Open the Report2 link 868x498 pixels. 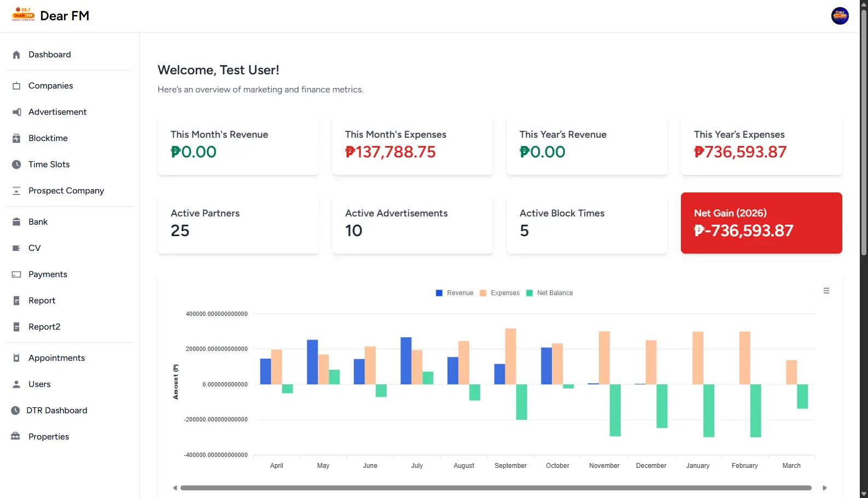click(44, 327)
